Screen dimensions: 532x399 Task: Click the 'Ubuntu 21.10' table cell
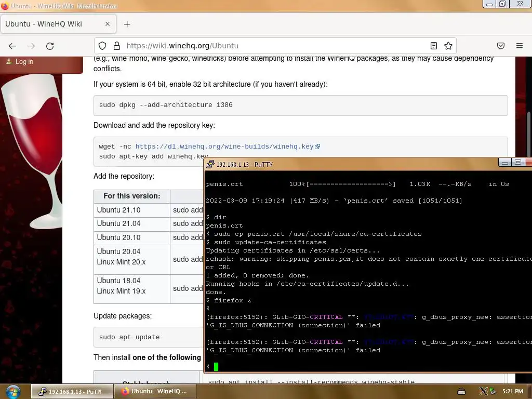click(x=132, y=210)
